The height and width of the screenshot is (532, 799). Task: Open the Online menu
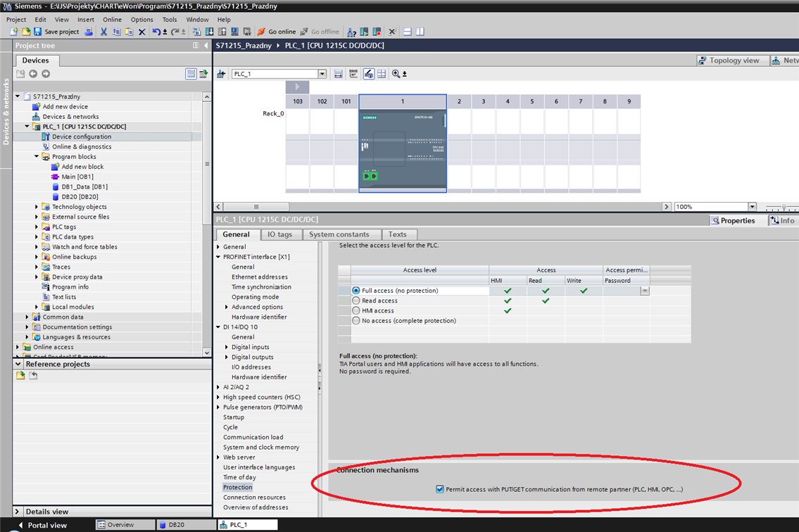[x=112, y=20]
